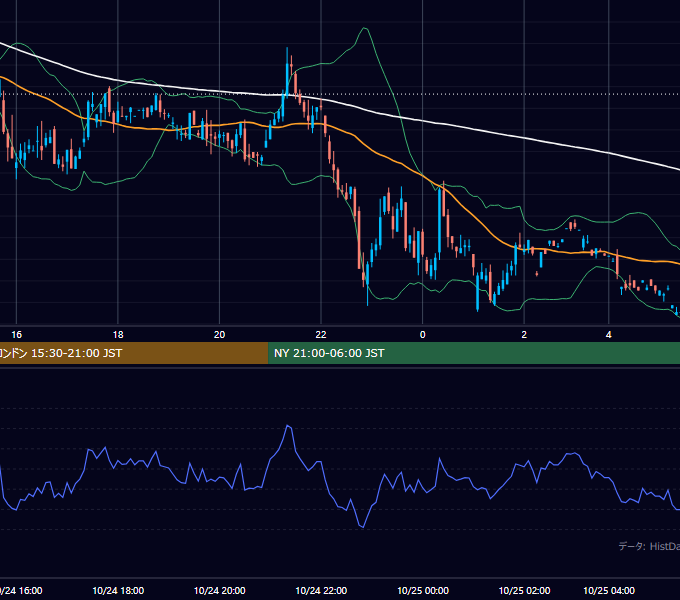Click the 16 hour axis label
This screenshot has height=600, width=680.
[x=16, y=335]
